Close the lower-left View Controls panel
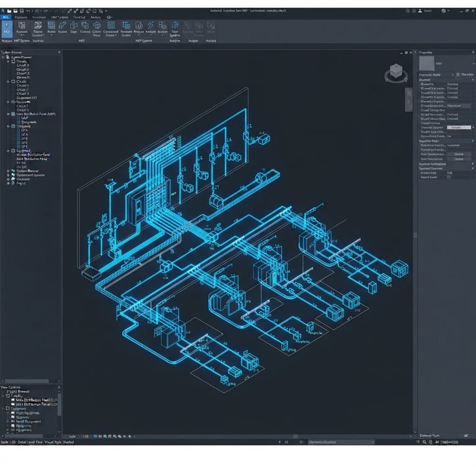The height and width of the screenshot is (467, 476). pyautogui.click(x=59, y=387)
